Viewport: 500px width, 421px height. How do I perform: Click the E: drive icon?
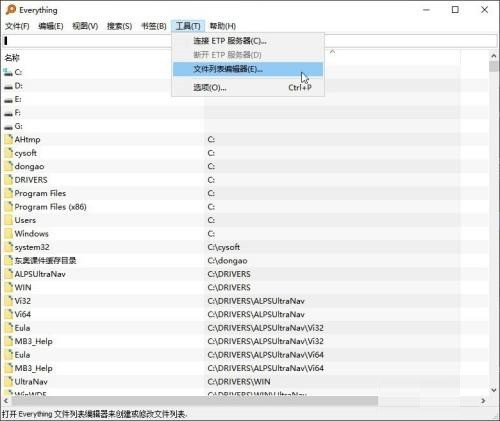tap(8, 99)
